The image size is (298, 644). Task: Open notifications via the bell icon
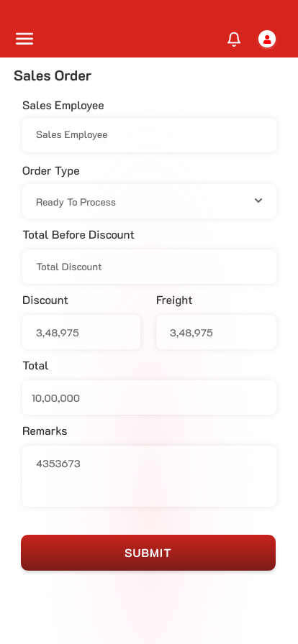click(234, 40)
